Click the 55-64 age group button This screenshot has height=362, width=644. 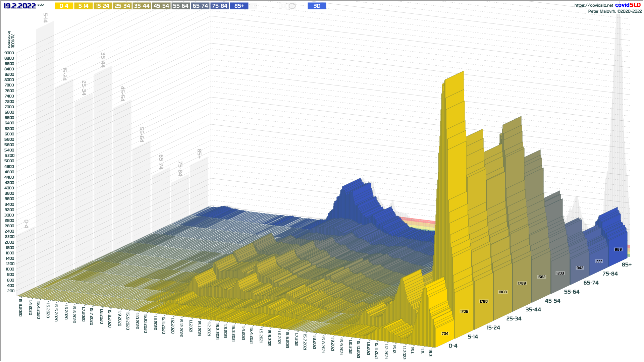[180, 6]
